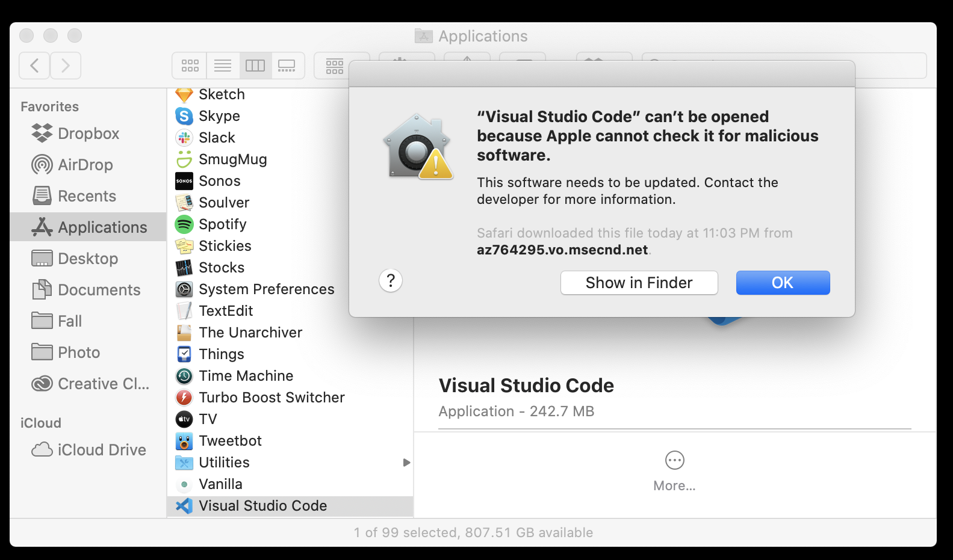Select Applications in the sidebar
The height and width of the screenshot is (560, 953).
[x=88, y=227]
